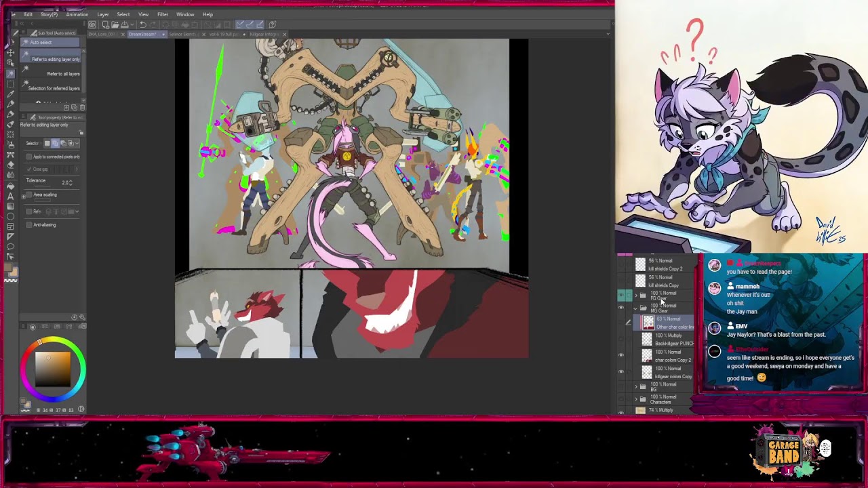Select the Balloon tool

[11, 246]
